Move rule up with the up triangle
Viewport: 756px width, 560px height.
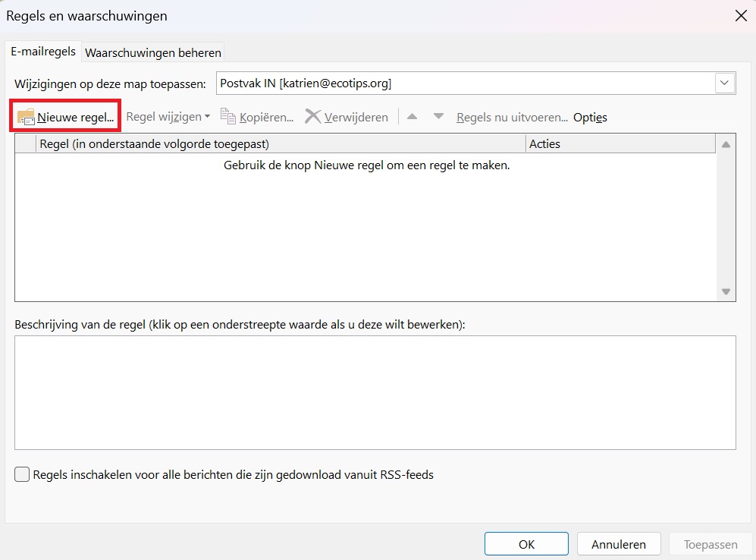[x=413, y=117]
